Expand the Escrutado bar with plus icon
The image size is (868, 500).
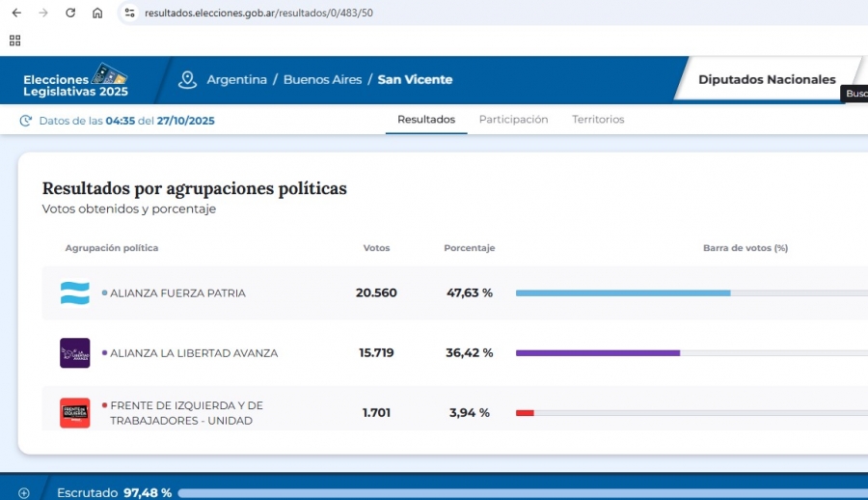(24, 493)
